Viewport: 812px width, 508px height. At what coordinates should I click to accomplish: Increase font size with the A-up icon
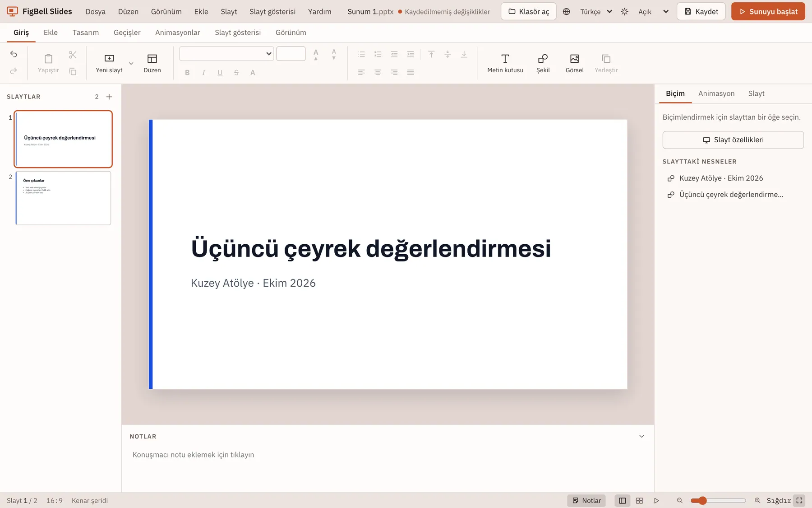coord(316,54)
